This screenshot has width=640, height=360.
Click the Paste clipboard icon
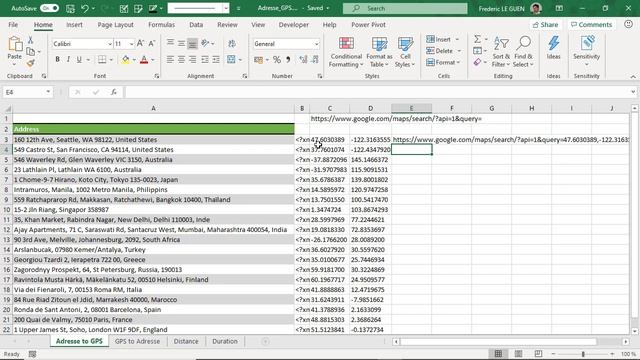tap(15, 44)
